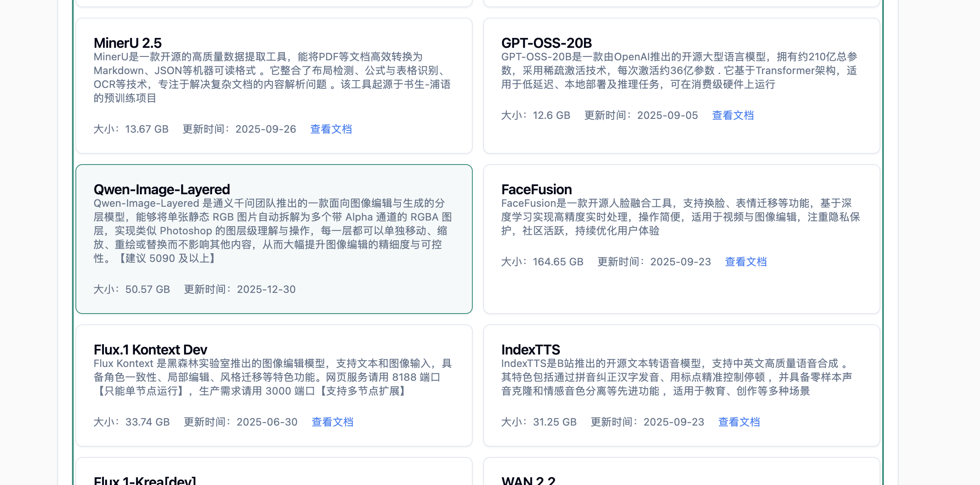This screenshot has width=980, height=485.
Task: Click the FaceFusion description text
Action: click(x=680, y=217)
